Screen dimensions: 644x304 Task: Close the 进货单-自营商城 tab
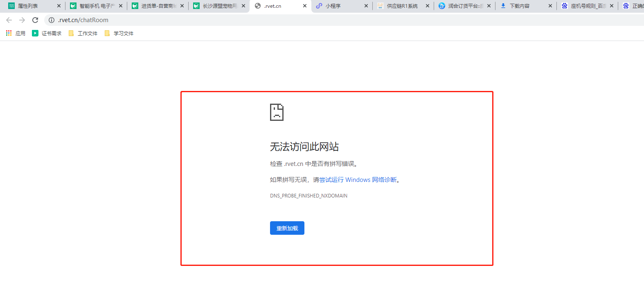point(182,6)
